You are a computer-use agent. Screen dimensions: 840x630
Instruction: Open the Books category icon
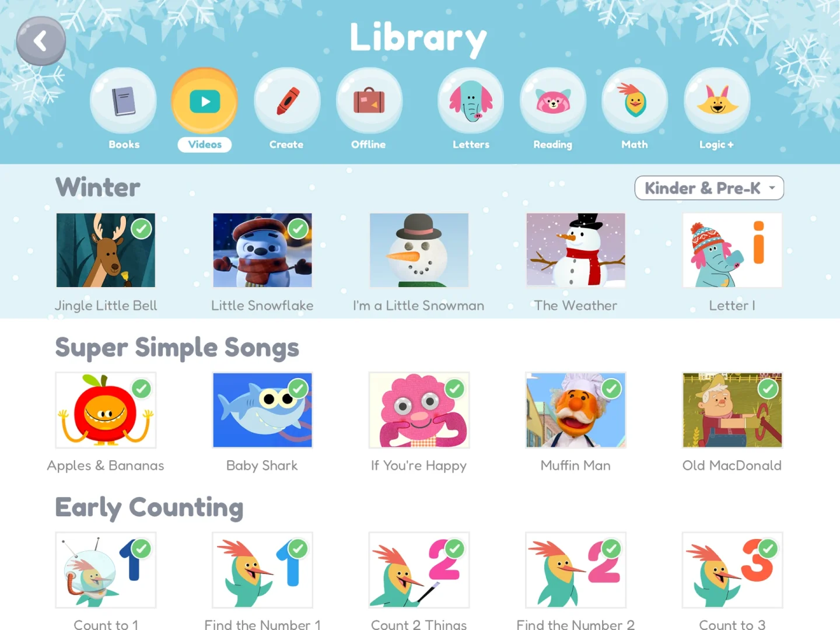coord(123,101)
